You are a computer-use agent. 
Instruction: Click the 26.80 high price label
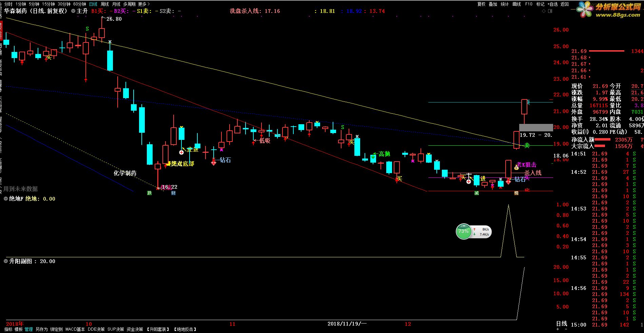114,19
